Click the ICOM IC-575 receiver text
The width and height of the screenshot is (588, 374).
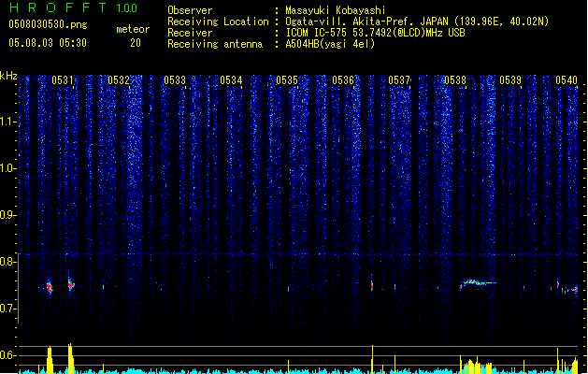(375, 33)
